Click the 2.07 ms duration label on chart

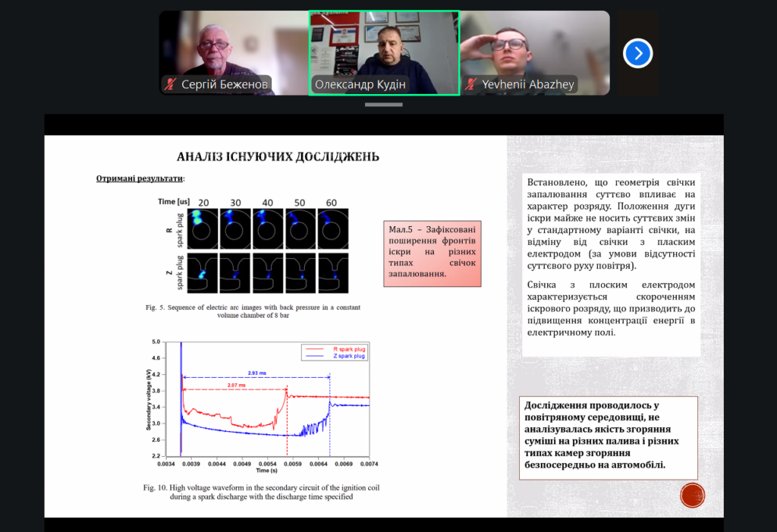click(236, 386)
